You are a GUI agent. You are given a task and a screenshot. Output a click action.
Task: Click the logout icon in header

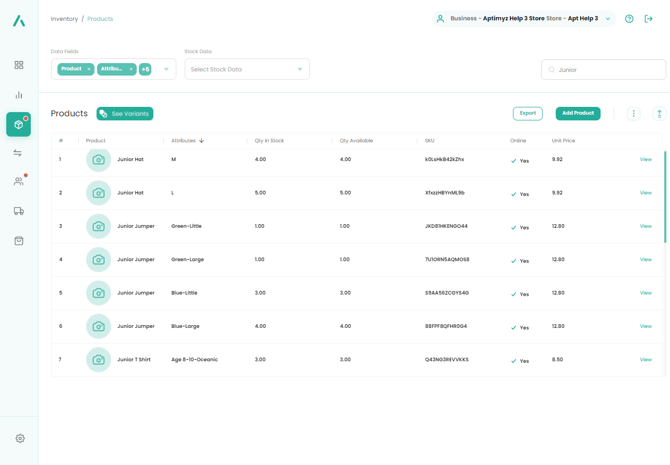coord(648,19)
